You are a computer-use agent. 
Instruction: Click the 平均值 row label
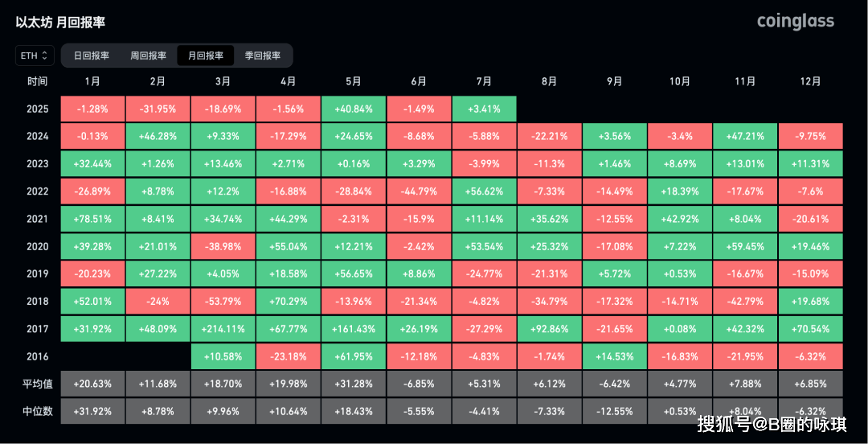point(37,384)
